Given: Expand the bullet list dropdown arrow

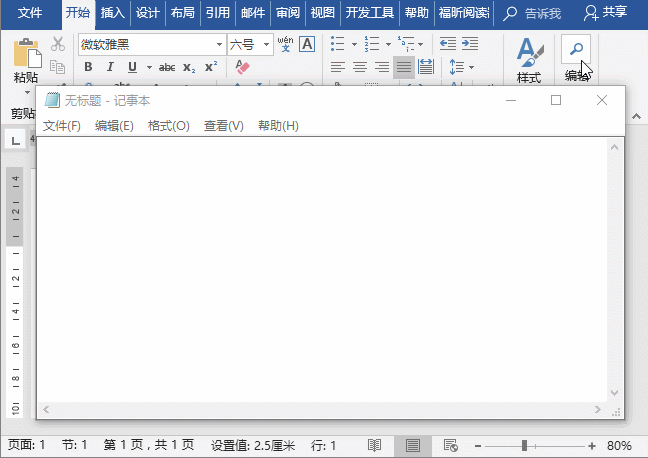Looking at the screenshot, I should pos(354,44).
